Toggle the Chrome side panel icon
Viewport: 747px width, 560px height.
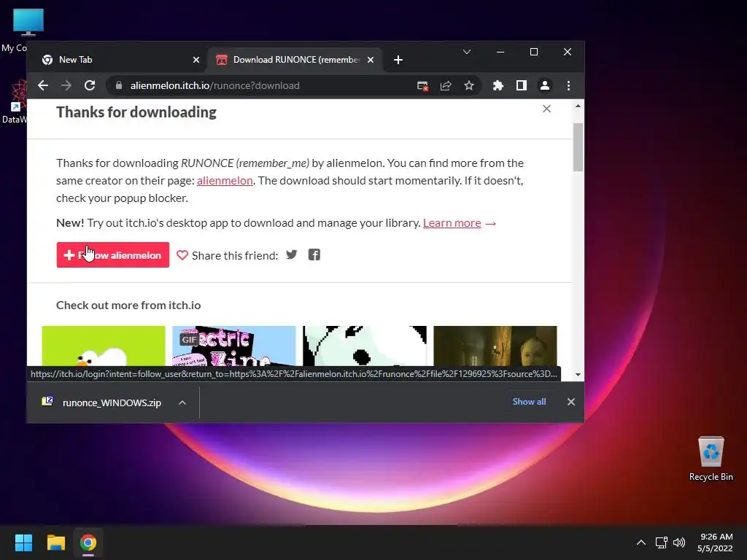tap(521, 86)
